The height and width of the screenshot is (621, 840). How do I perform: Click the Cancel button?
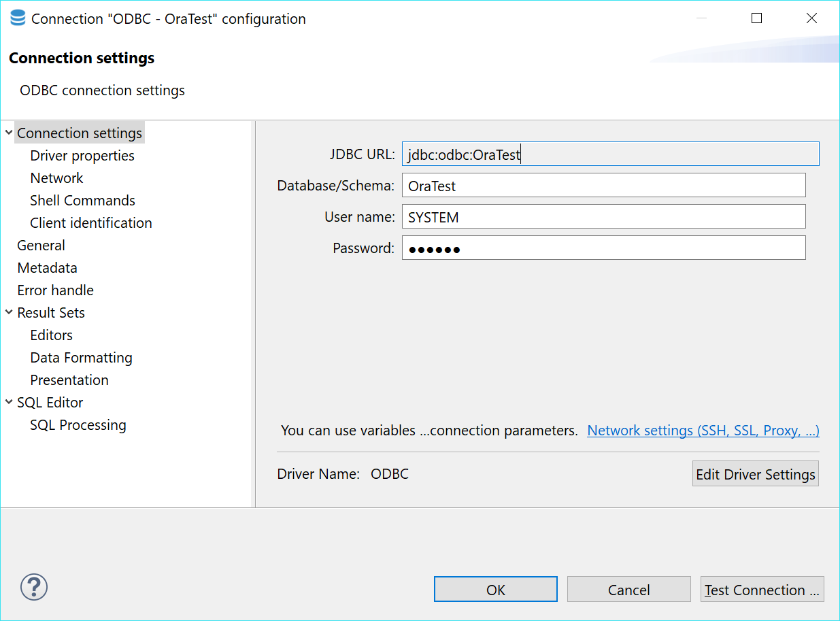pos(629,589)
